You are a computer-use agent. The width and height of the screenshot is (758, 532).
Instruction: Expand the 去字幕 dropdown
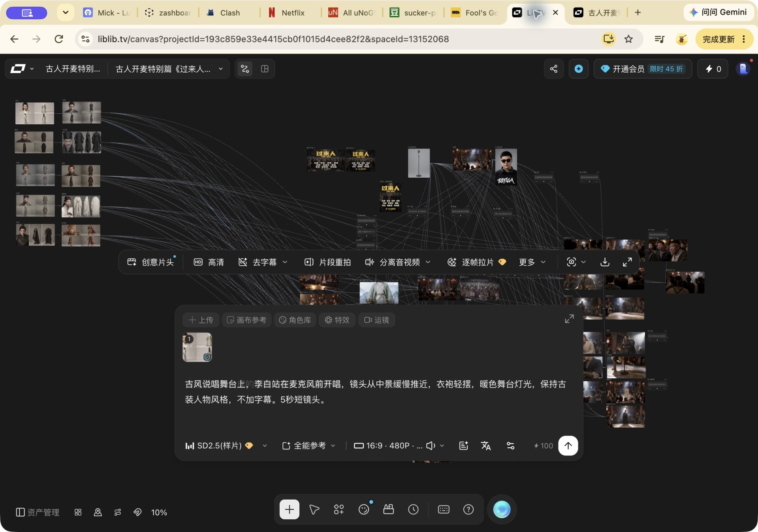click(x=263, y=262)
